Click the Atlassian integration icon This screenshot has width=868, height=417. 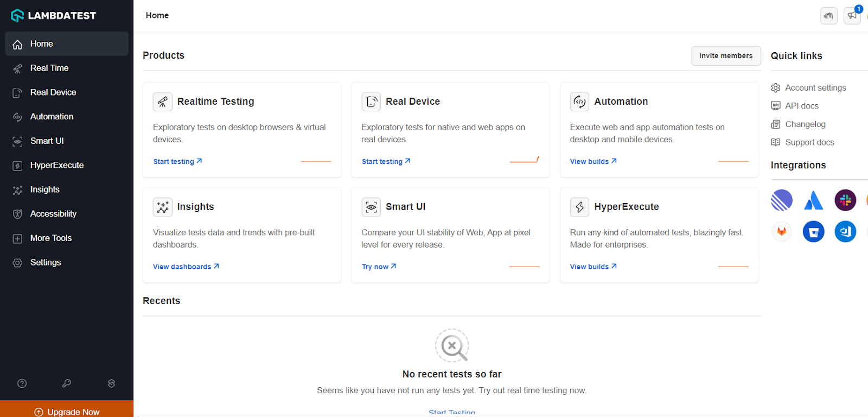point(813,200)
